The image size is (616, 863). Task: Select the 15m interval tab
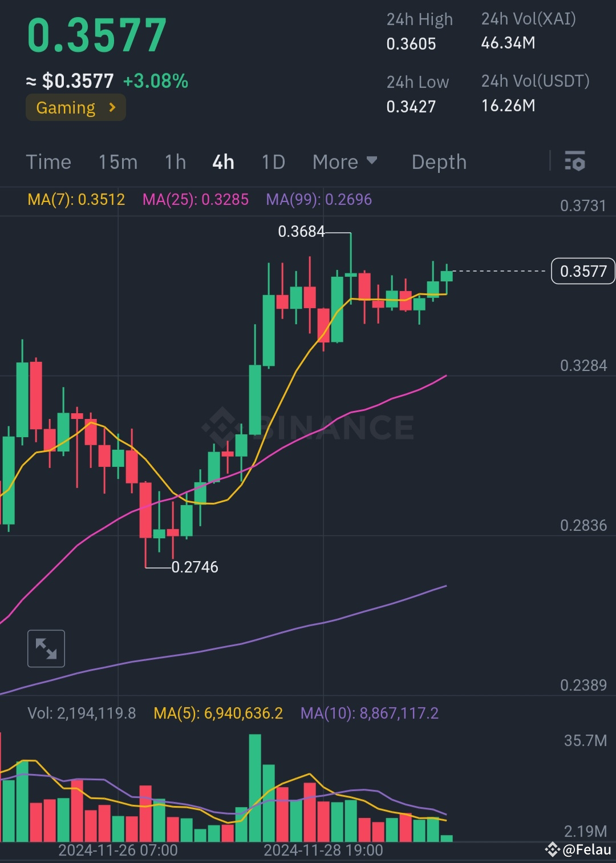tap(117, 162)
